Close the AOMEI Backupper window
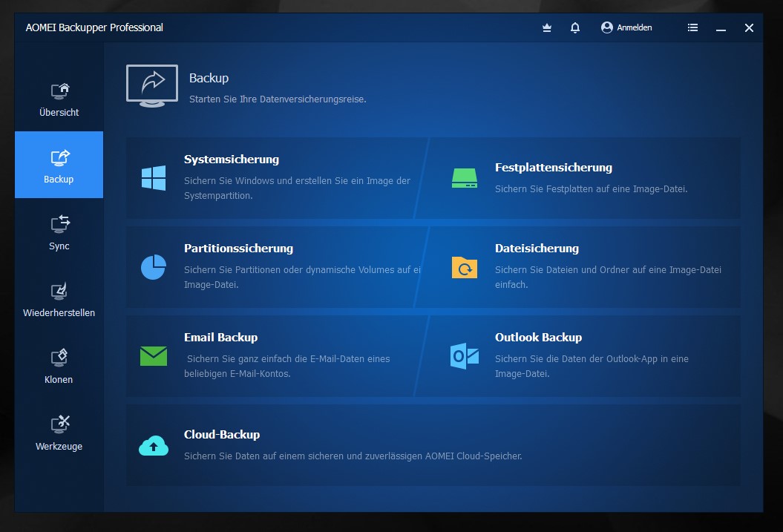This screenshot has width=783, height=532. (749, 28)
